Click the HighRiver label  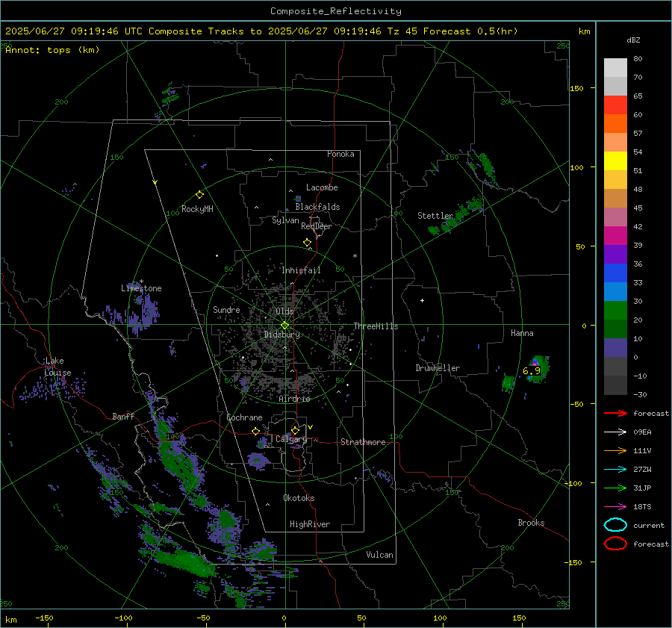310,524
